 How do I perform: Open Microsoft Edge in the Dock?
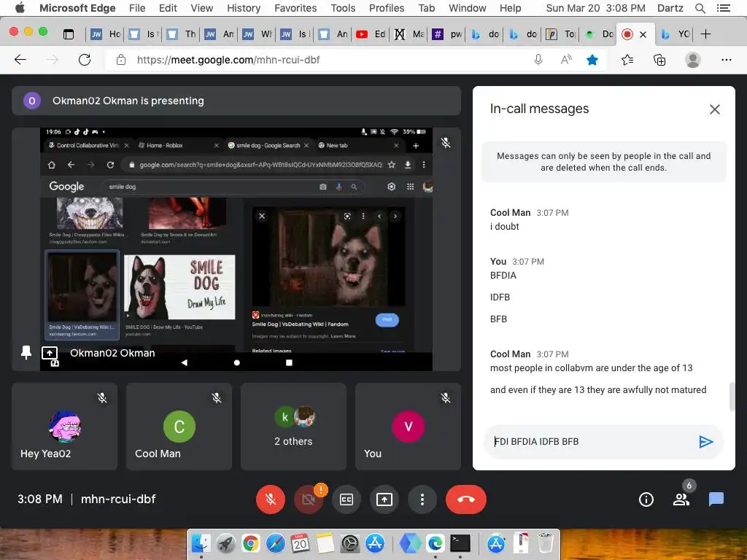click(x=435, y=543)
